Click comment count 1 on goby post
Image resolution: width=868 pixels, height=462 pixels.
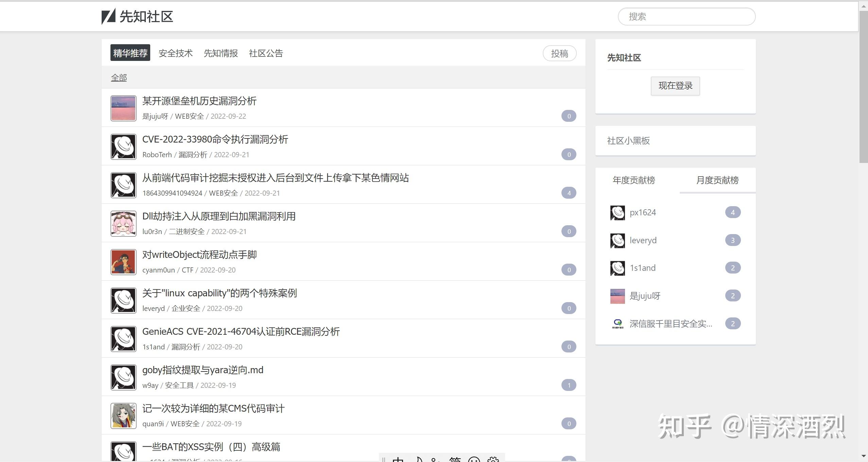pos(569,385)
